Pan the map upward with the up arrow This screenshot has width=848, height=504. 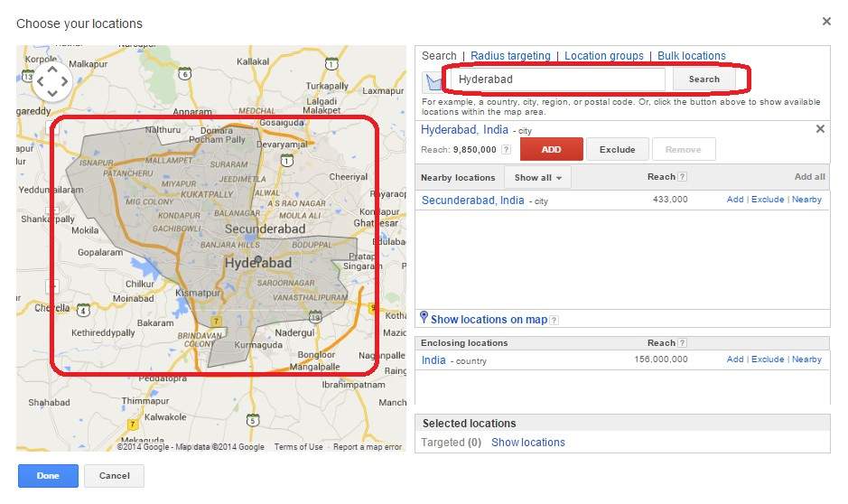click(x=51, y=69)
